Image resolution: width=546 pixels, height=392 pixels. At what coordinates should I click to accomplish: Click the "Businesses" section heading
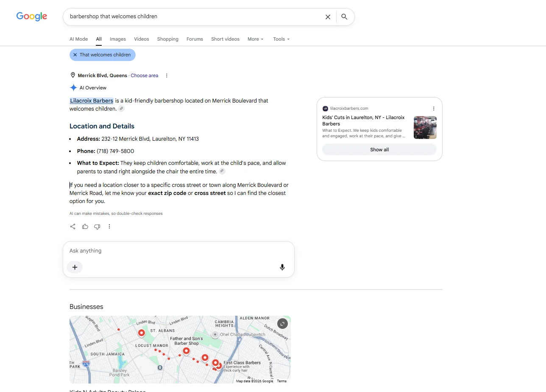[x=86, y=307]
